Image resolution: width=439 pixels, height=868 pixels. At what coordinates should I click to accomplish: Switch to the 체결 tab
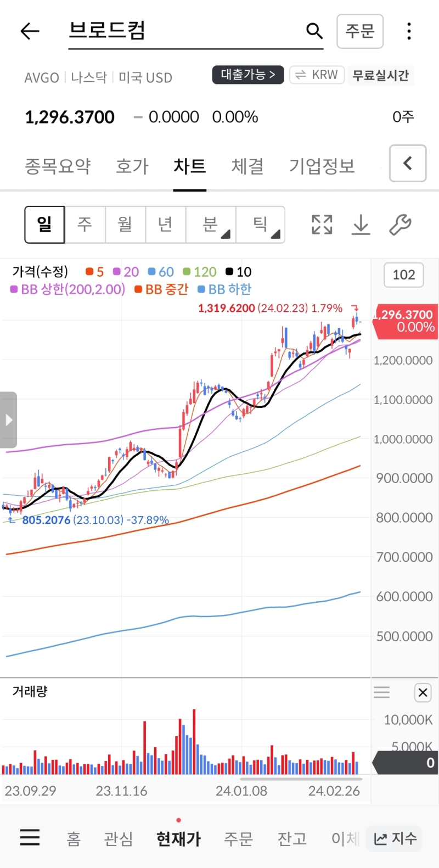click(247, 166)
